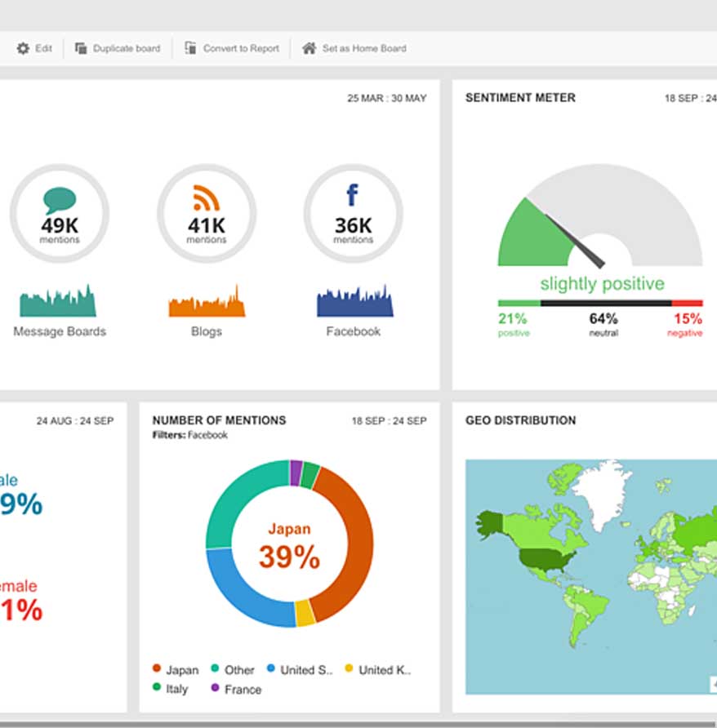Open the 25 MAR : 30 MAY date range

pos(386,98)
